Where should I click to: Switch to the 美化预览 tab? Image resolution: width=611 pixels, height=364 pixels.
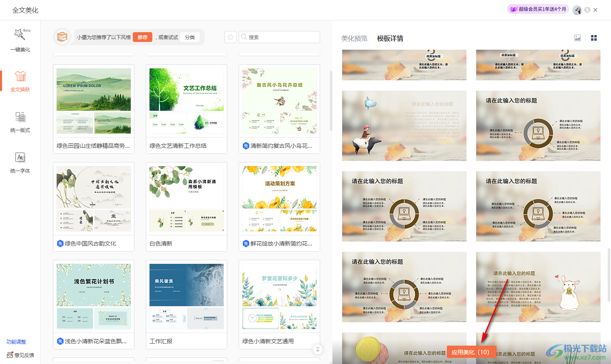click(x=354, y=38)
